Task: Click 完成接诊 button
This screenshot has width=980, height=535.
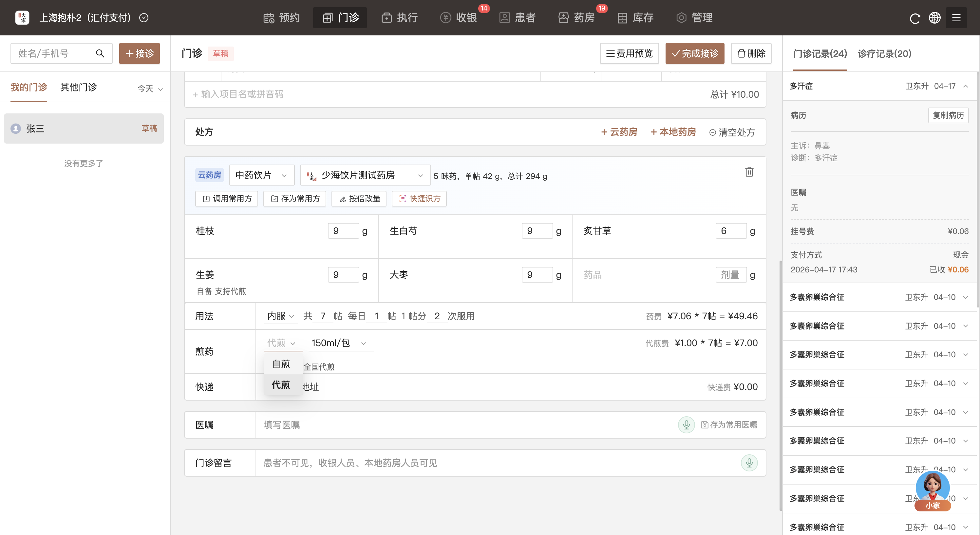Action: coord(695,53)
